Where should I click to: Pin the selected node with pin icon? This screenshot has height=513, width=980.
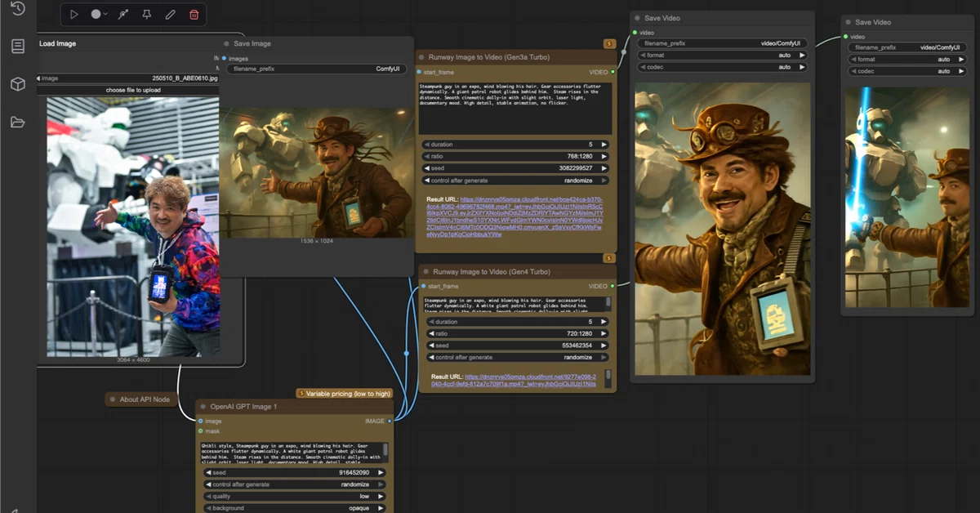tap(146, 14)
